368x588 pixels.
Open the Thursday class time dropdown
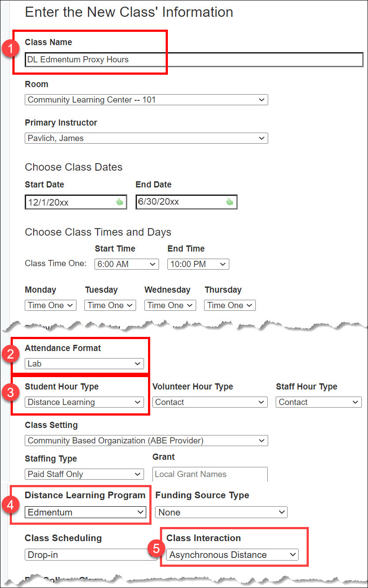coord(230,305)
